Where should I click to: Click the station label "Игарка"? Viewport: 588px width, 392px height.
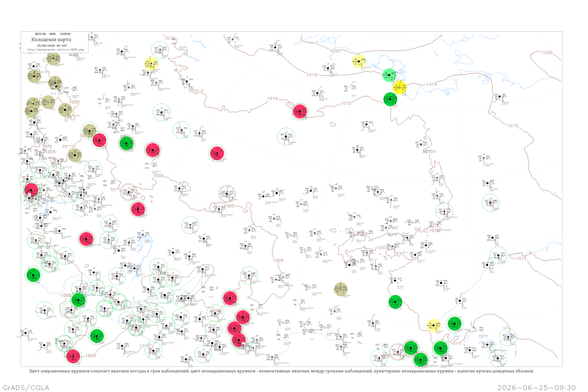tap(165, 56)
